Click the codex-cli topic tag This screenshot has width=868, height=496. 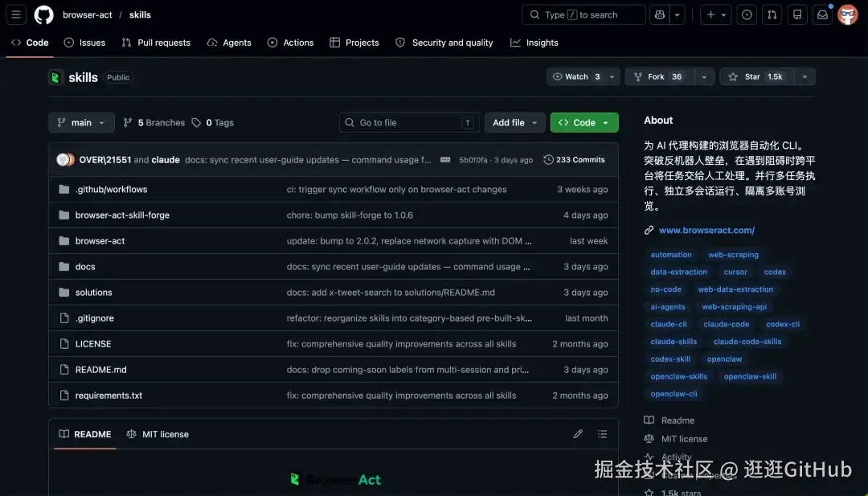click(783, 325)
